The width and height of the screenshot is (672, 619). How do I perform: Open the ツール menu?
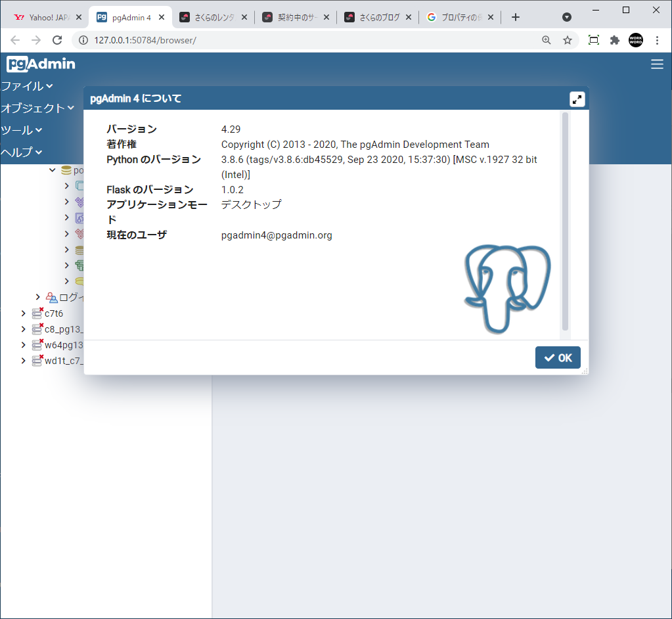click(x=22, y=130)
